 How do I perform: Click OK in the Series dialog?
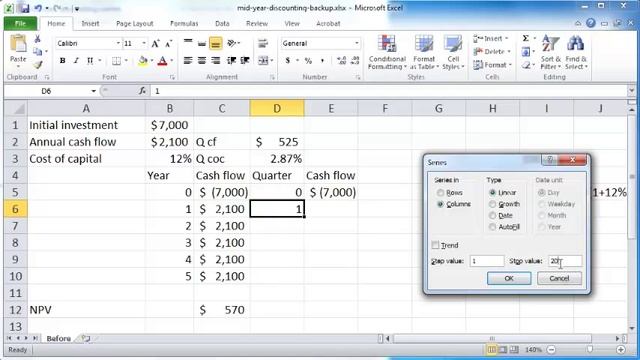[x=509, y=278]
